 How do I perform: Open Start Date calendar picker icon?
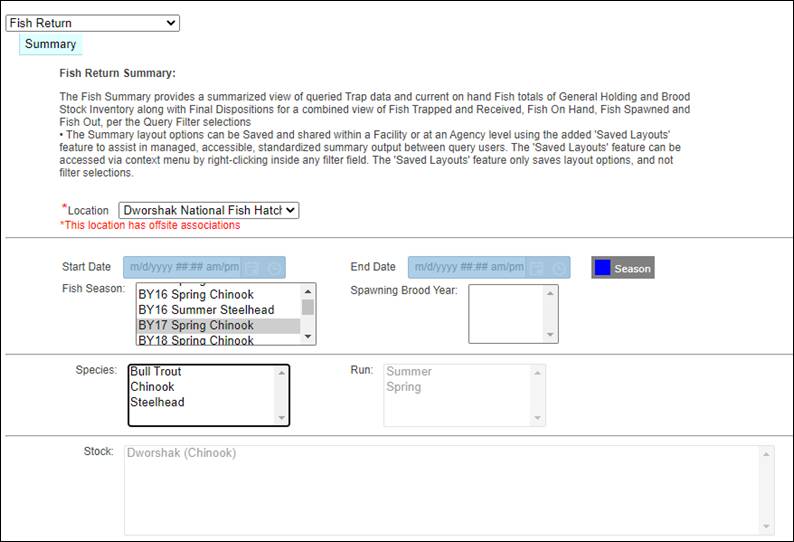(252, 268)
